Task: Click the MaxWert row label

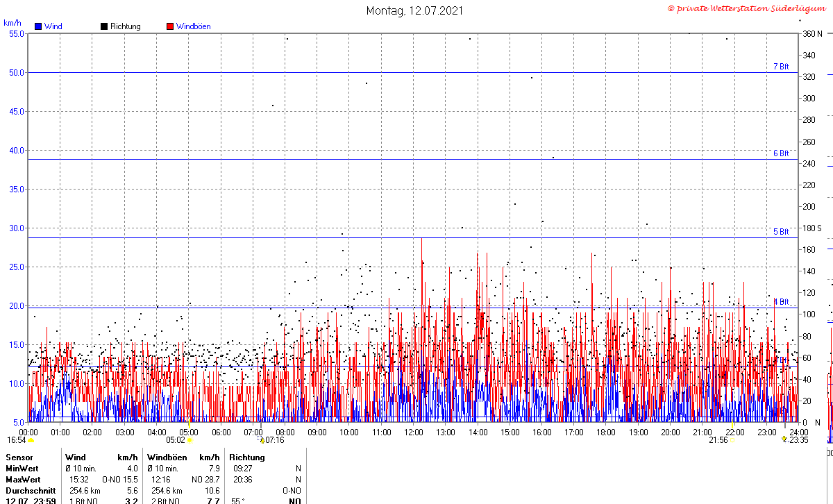Action: point(23,480)
